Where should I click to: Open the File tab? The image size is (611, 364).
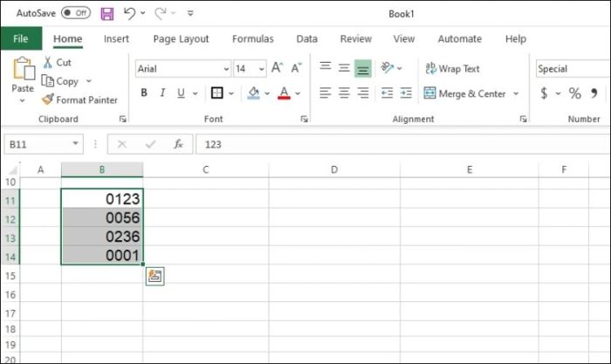tap(21, 38)
